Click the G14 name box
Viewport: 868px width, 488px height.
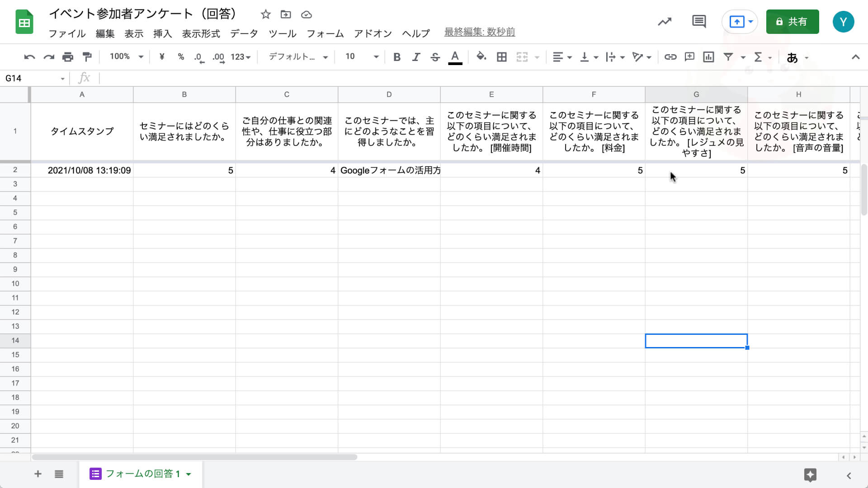point(34,79)
